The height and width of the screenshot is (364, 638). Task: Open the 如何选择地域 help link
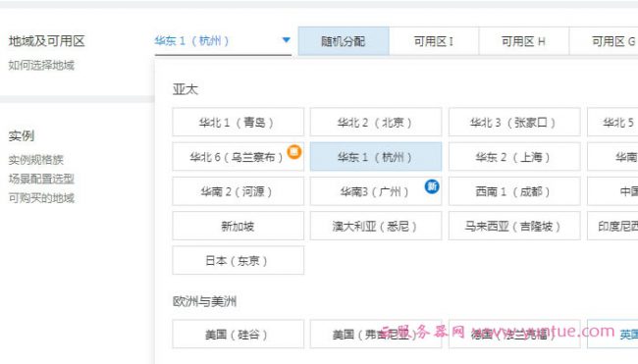41,65
